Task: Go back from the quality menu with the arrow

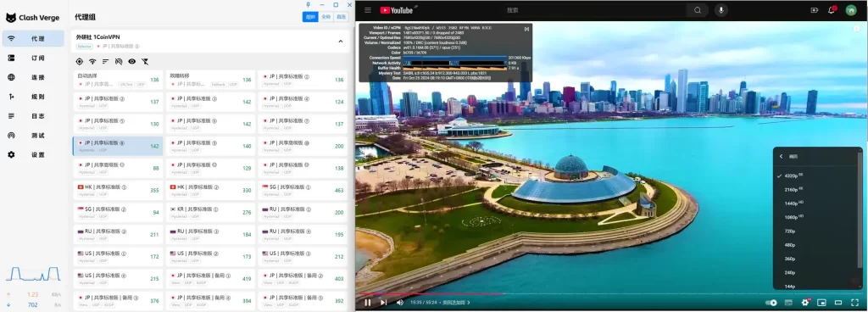Action: click(781, 157)
